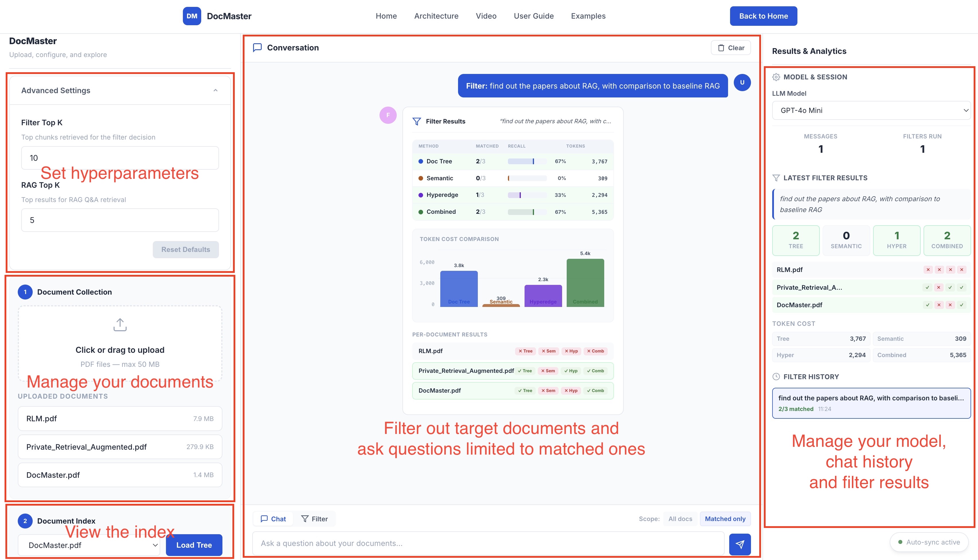Click the Filter History clock icon

click(x=776, y=377)
